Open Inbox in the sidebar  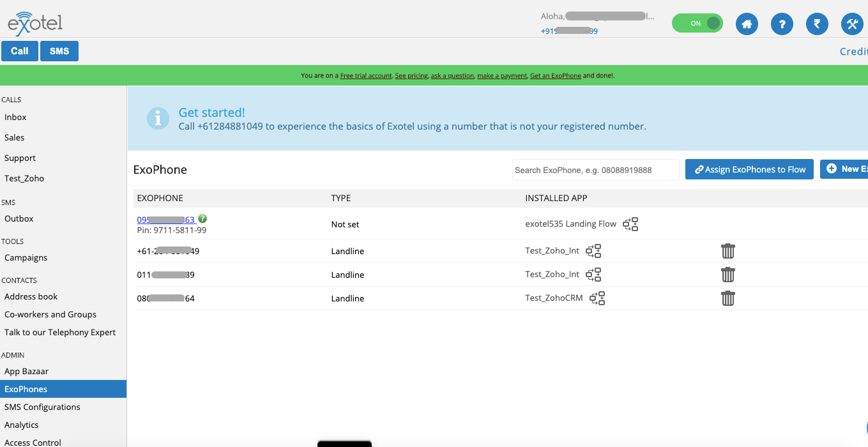(x=15, y=117)
